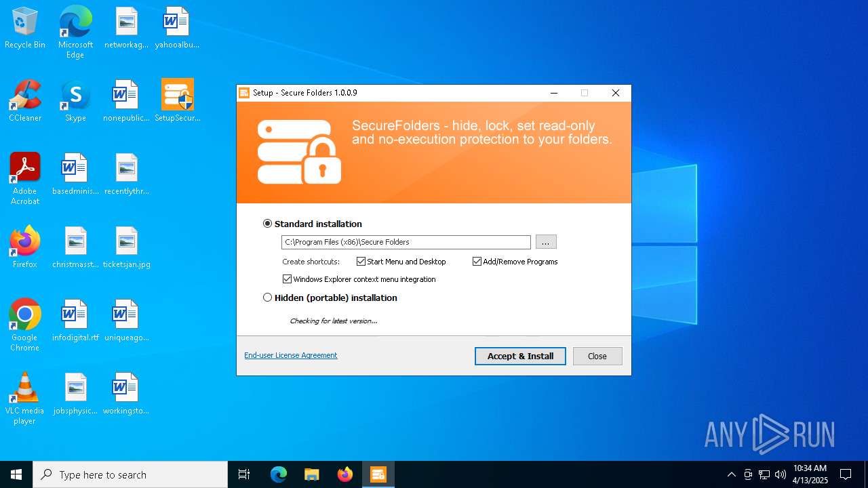The image size is (868, 488).
Task: Open the volume control tray icon
Action: click(x=781, y=474)
